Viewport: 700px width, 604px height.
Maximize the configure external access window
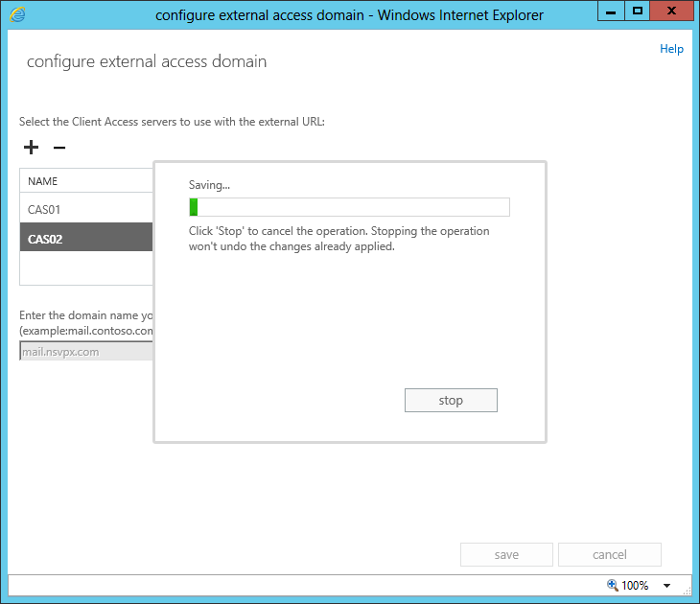tap(637, 12)
